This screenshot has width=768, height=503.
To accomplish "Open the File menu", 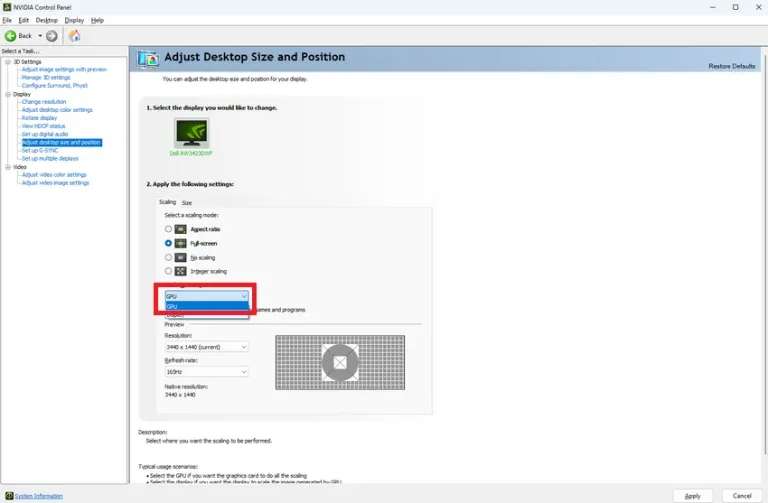I will [x=7, y=20].
